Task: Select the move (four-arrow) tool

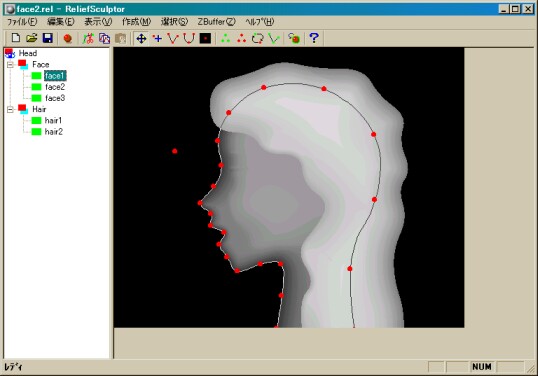Action: coord(141,38)
